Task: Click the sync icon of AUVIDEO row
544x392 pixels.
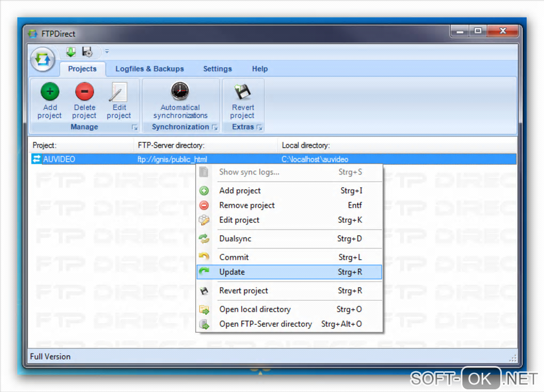Action: (36, 159)
